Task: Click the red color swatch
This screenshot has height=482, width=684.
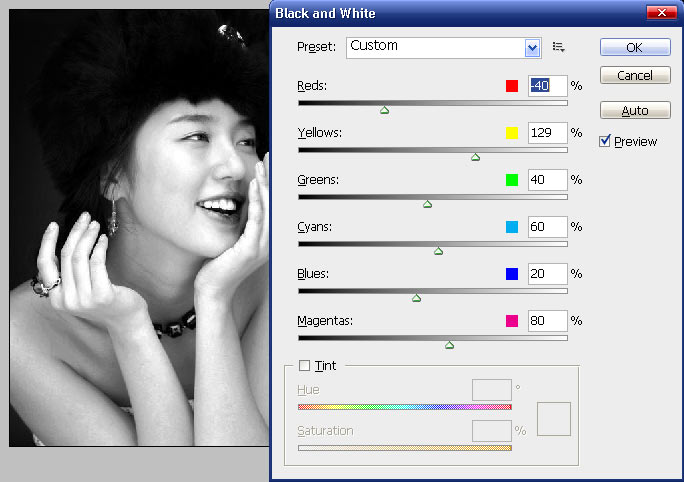Action: [x=512, y=86]
